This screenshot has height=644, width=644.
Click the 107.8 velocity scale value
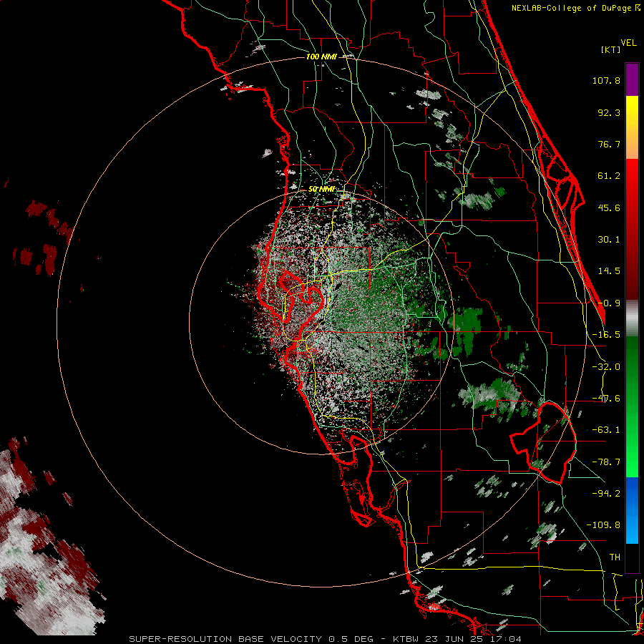click(x=606, y=80)
